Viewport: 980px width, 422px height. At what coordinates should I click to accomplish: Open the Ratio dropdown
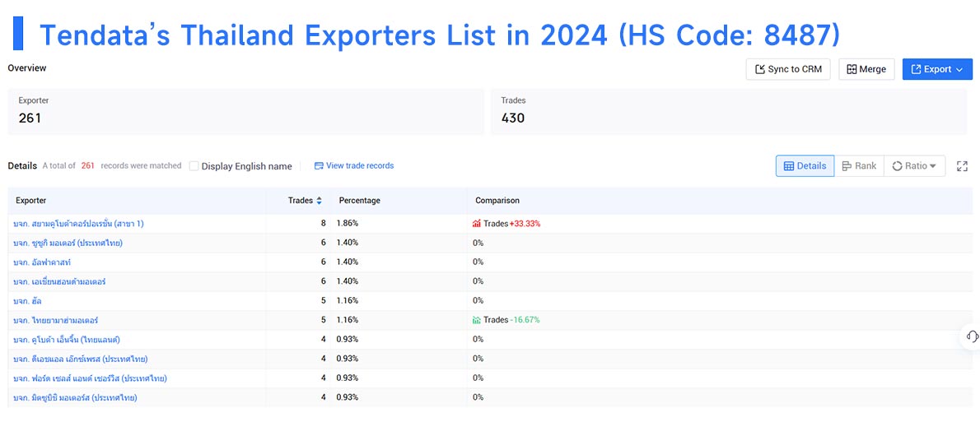(914, 166)
